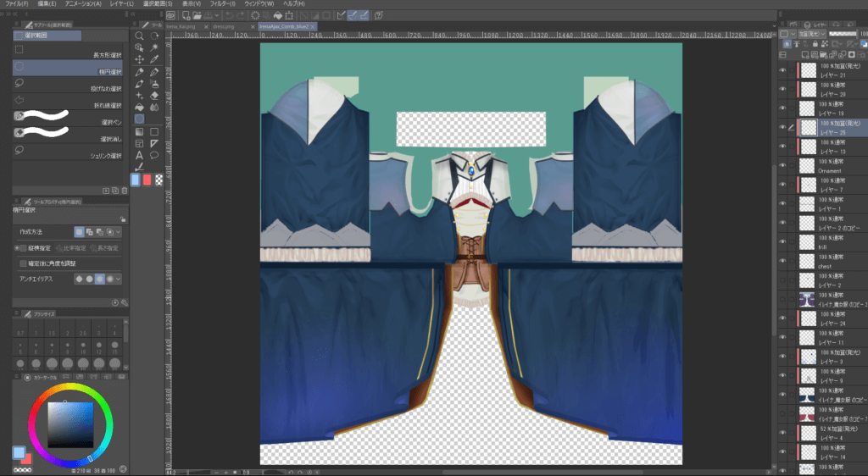Screen dimensions: 868x476
Task: Select the Eyedropper tool
Action: [x=154, y=59]
